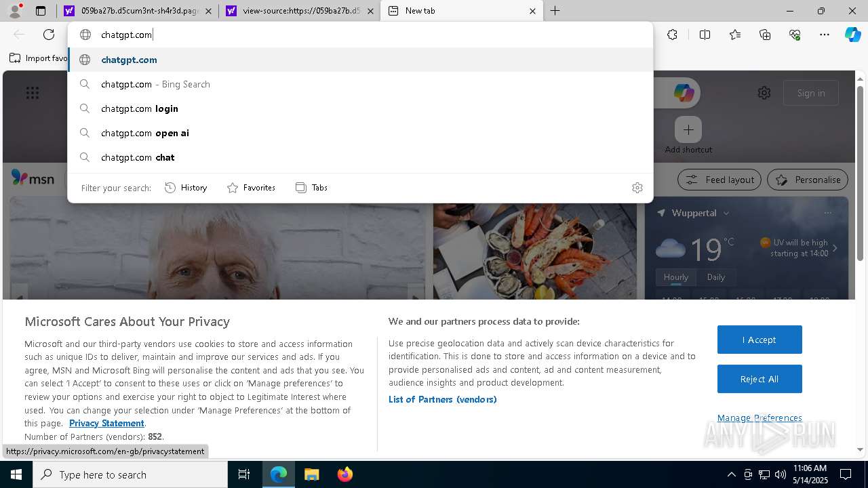The image size is (868, 488).
Task: Click the taskbar clock showing 11:06 AM
Action: coord(810,474)
